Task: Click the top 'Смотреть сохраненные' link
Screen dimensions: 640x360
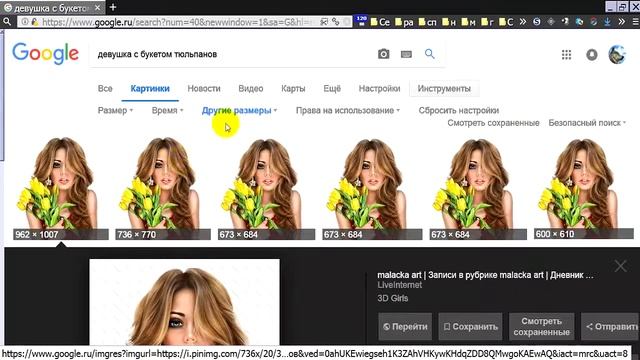Action: click(x=493, y=123)
